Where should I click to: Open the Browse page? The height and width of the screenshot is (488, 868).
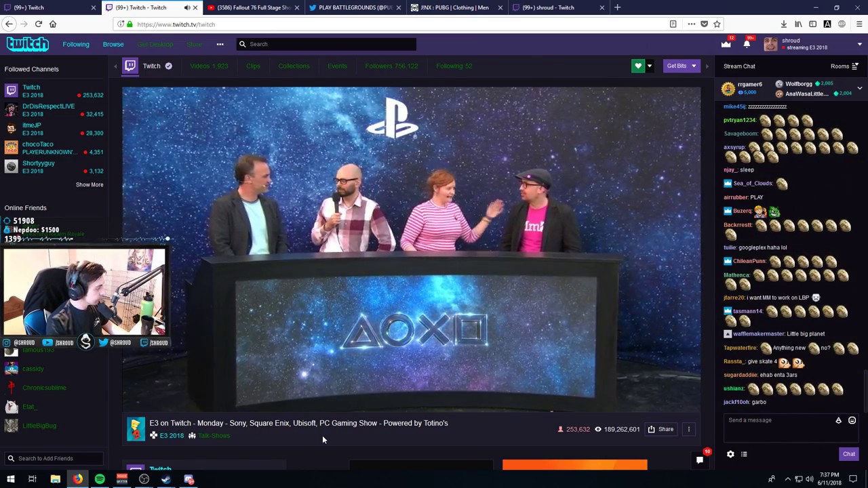coord(113,44)
